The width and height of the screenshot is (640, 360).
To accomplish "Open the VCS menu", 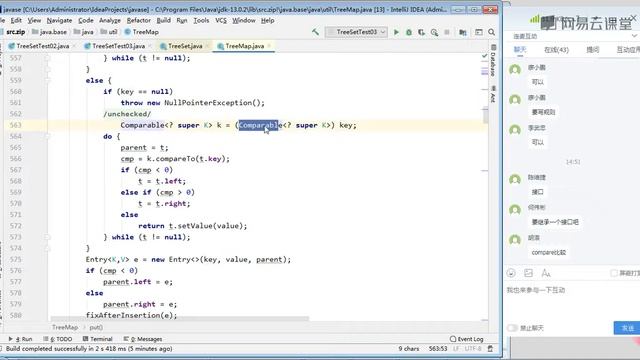I will pos(221,20).
